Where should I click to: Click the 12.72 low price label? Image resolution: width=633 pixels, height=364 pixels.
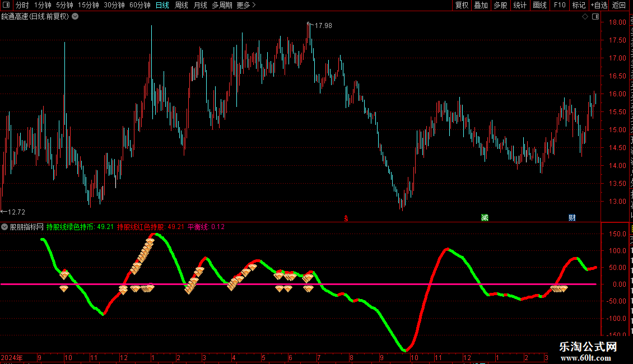pyautogui.click(x=17, y=212)
